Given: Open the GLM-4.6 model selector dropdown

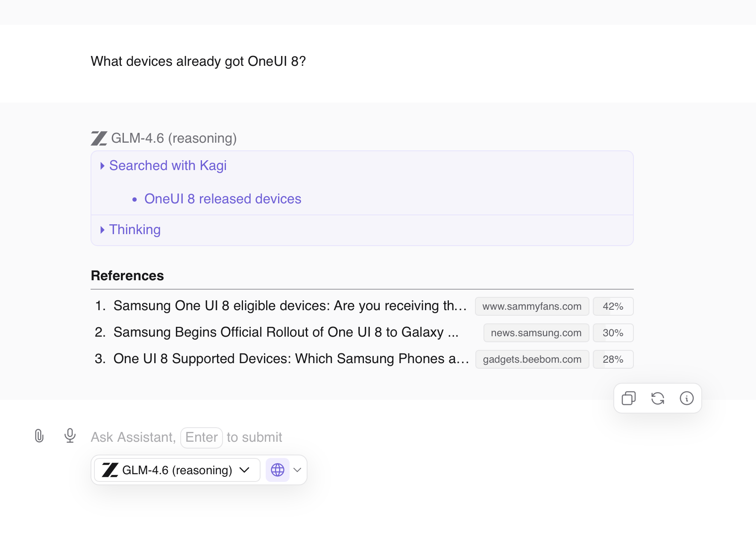Looking at the screenshot, I should [177, 470].
